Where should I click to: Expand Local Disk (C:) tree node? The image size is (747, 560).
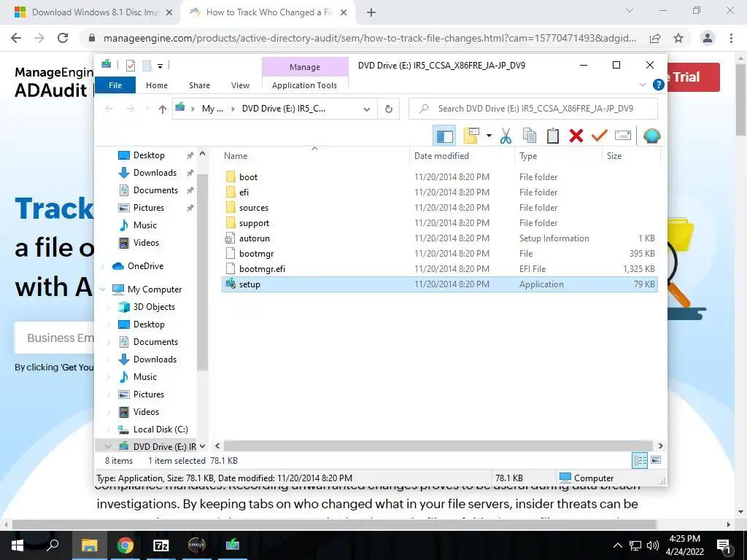[x=108, y=429]
